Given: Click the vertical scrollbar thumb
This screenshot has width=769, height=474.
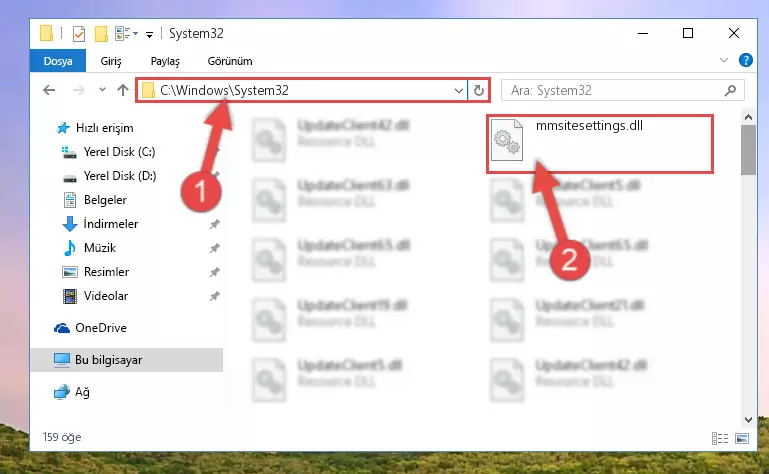Looking at the screenshot, I should tap(748, 149).
